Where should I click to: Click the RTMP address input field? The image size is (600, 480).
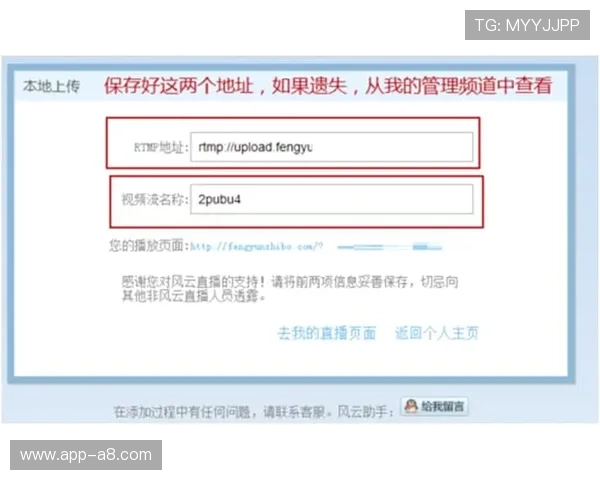pyautogui.click(x=332, y=147)
